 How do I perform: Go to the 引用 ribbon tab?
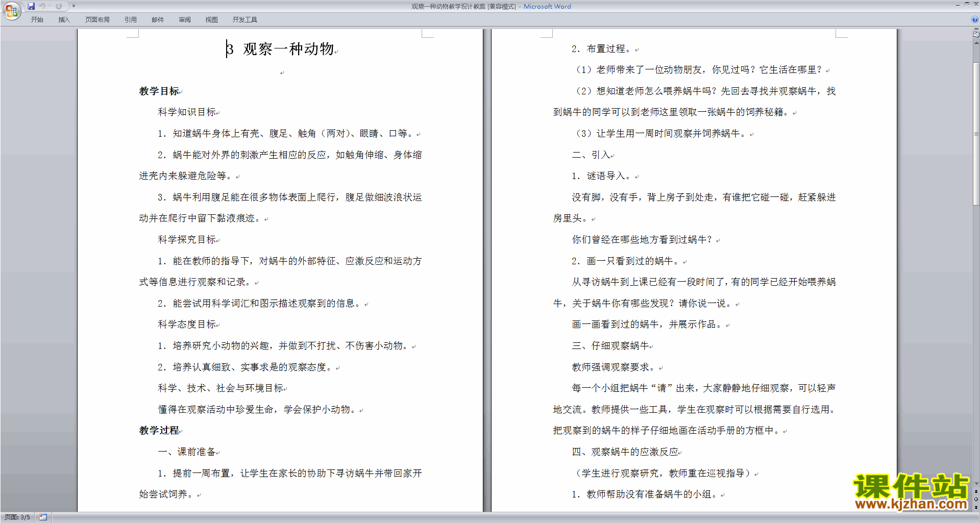131,20
